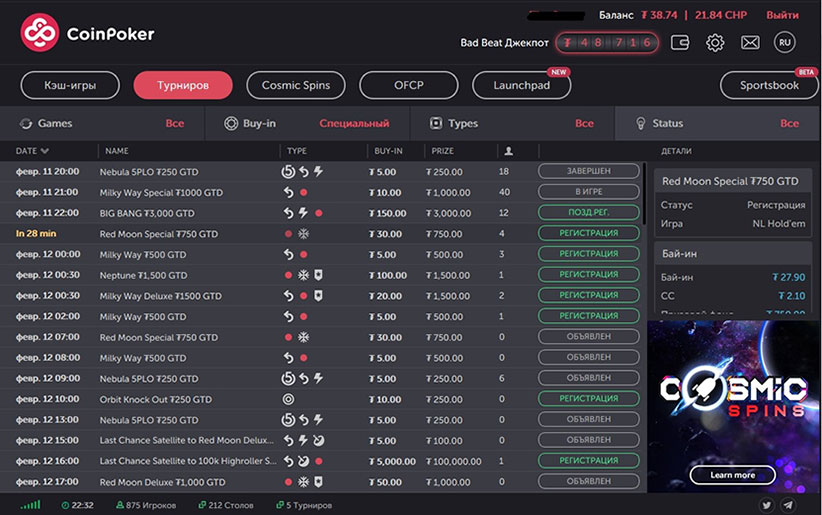Click the CoinPoker logo

click(x=88, y=33)
